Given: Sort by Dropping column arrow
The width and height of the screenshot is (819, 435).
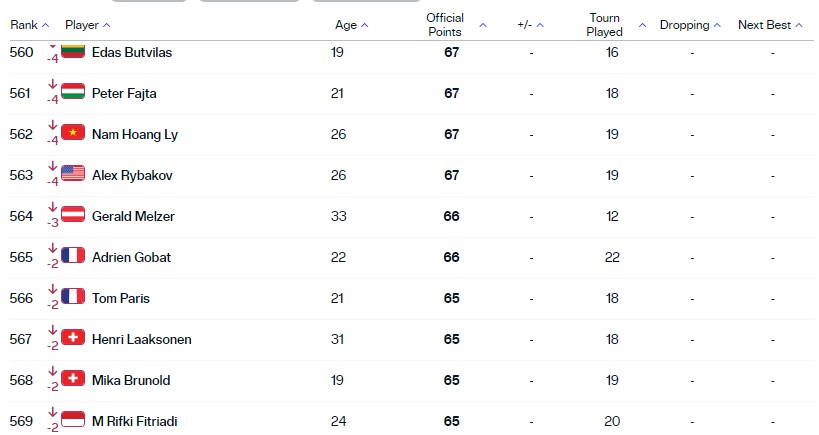Looking at the screenshot, I should coord(717,25).
